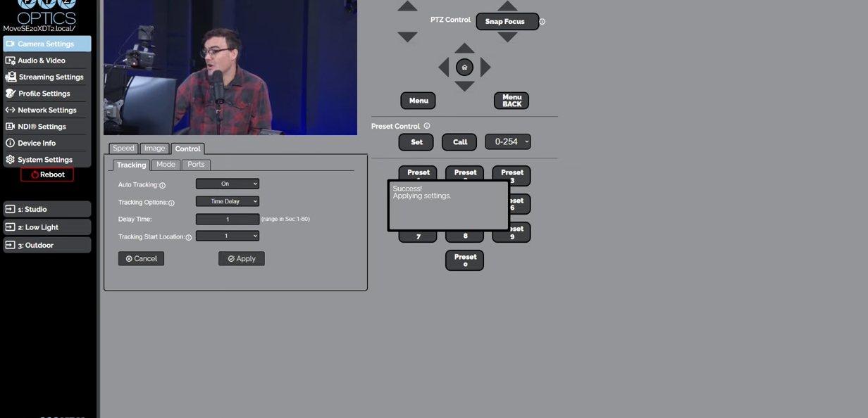This screenshot has height=418, width=868.
Task: Tilt camera up with arrow
Action: point(464,49)
